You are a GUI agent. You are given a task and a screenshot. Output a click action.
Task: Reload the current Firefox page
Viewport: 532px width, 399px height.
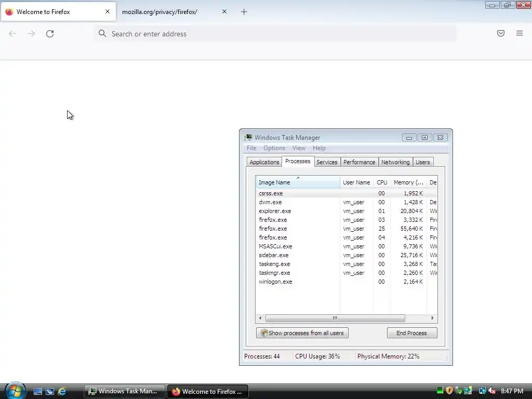point(50,34)
